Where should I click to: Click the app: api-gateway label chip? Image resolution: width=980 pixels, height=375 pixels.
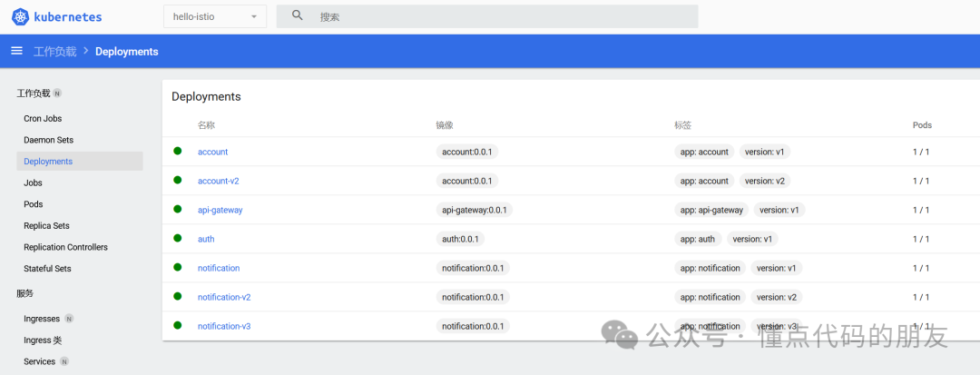[x=711, y=210]
